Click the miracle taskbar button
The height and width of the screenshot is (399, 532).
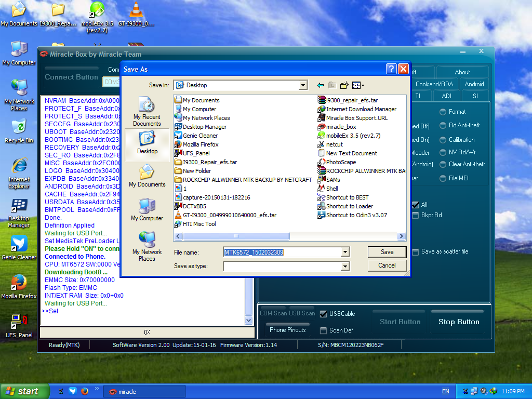click(x=144, y=392)
